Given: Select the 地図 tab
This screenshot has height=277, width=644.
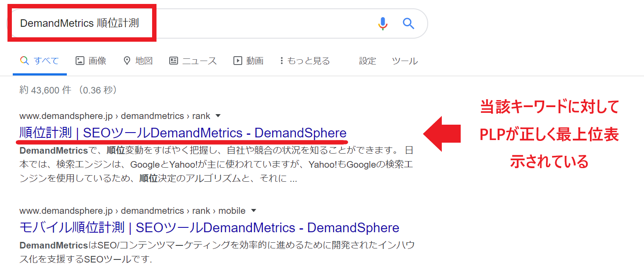Looking at the screenshot, I should click(138, 61).
